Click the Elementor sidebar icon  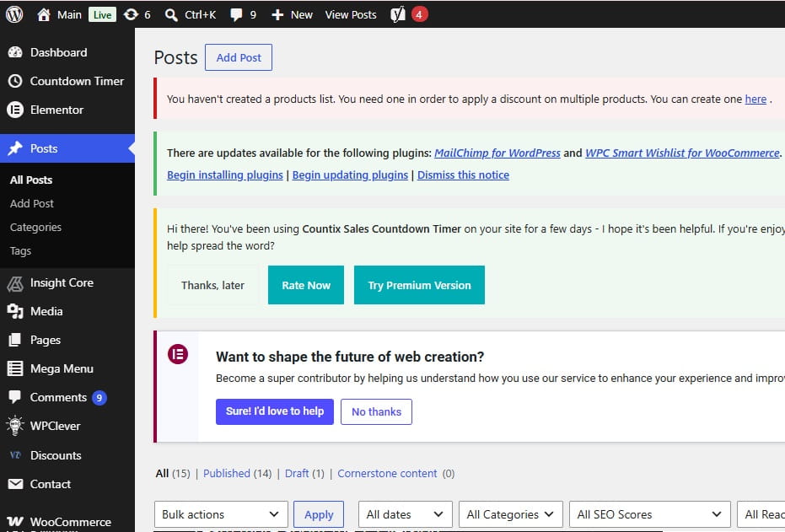(x=15, y=110)
